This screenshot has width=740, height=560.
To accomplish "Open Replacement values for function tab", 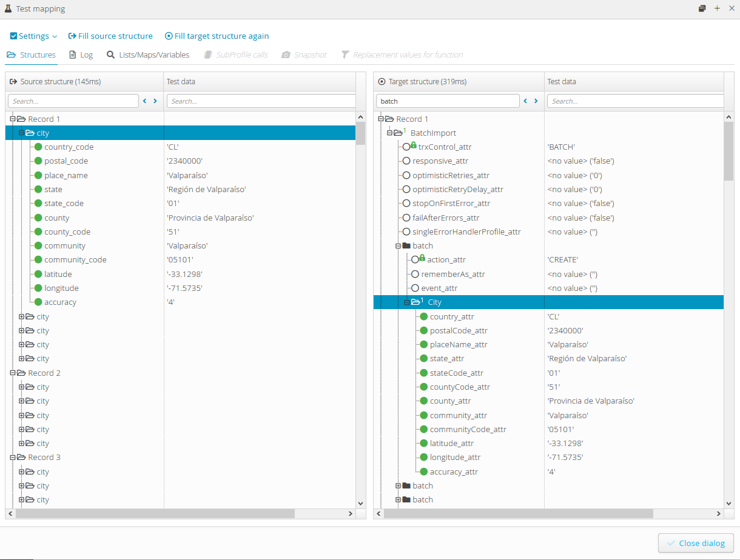I will pyautogui.click(x=402, y=55).
